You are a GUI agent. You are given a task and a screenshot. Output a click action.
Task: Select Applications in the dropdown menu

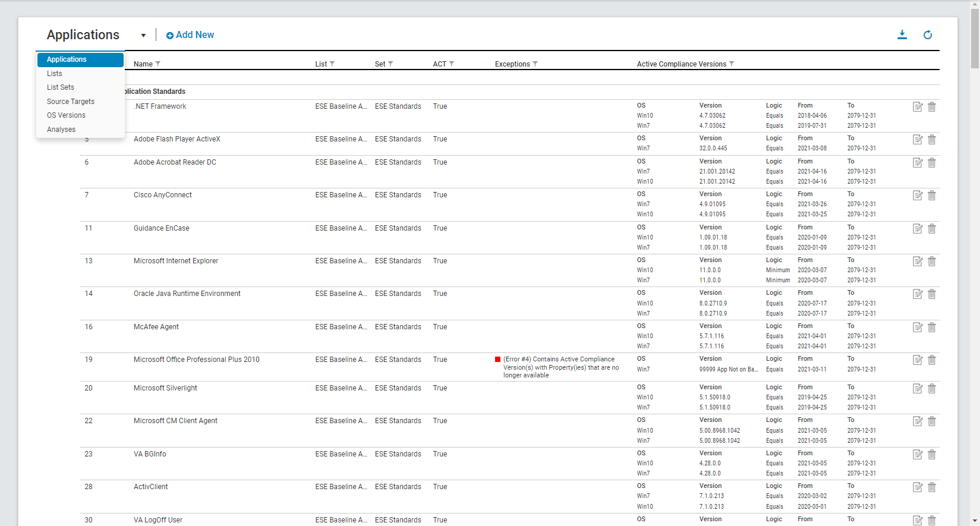(80, 59)
